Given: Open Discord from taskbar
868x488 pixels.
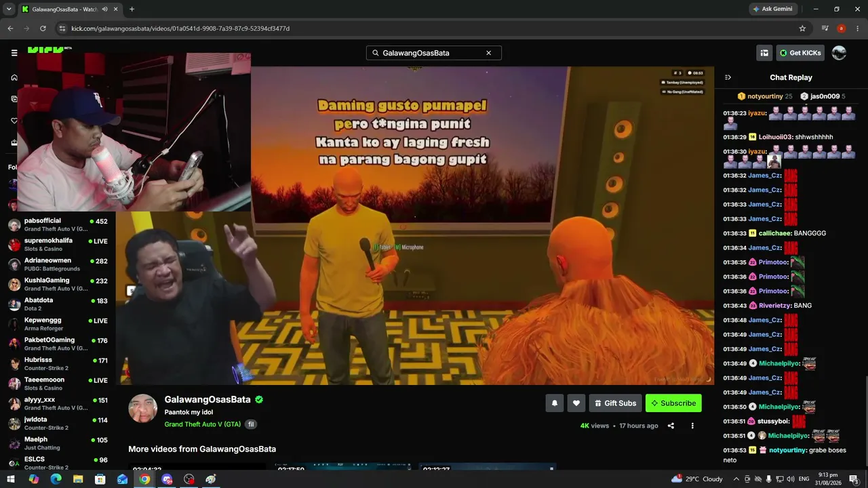Looking at the screenshot, I should coord(167,479).
